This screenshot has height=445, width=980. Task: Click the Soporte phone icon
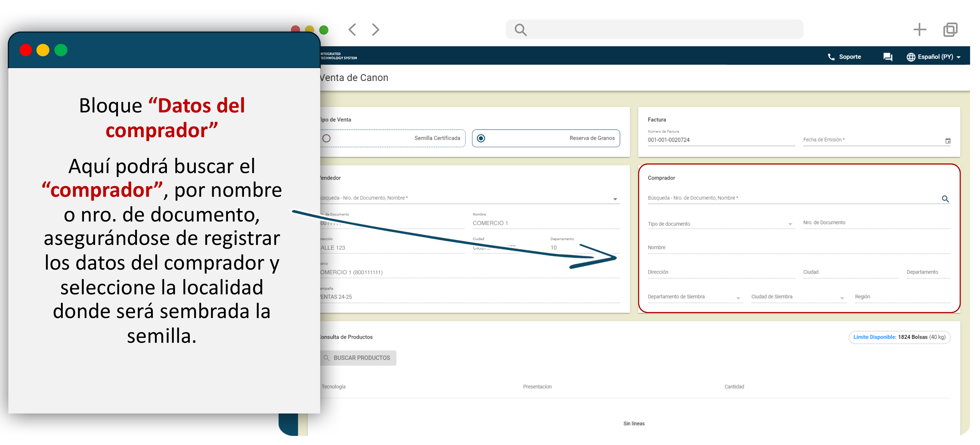tap(831, 57)
